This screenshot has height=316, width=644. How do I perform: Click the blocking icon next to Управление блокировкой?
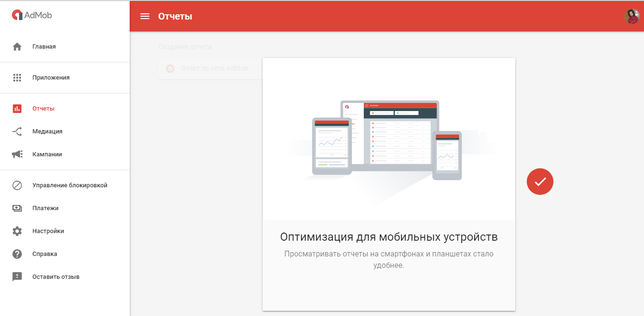[18, 185]
